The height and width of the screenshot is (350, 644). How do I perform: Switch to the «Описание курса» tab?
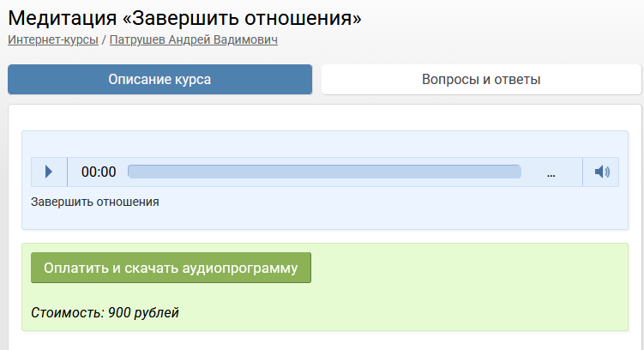tap(159, 80)
